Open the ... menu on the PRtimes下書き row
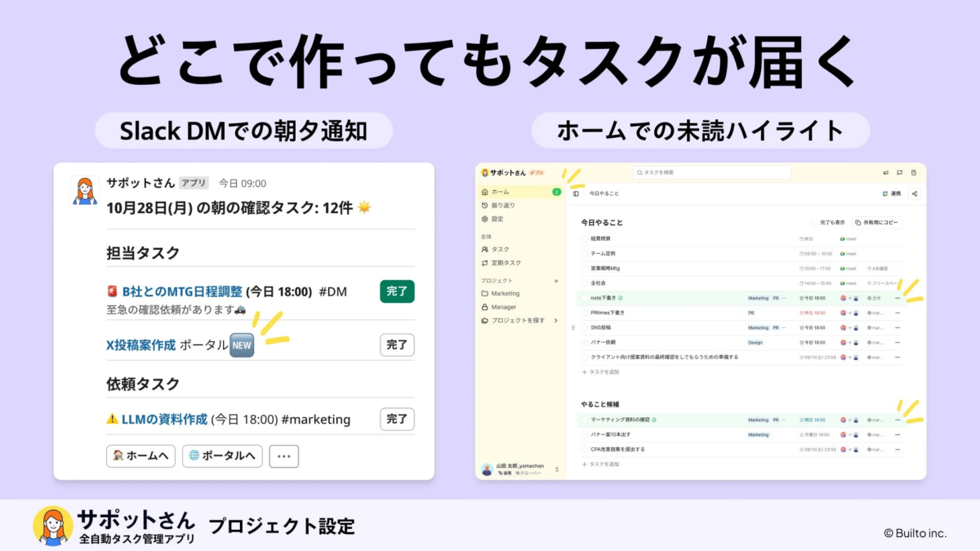Screen dimensions: 980x551 [x=898, y=313]
